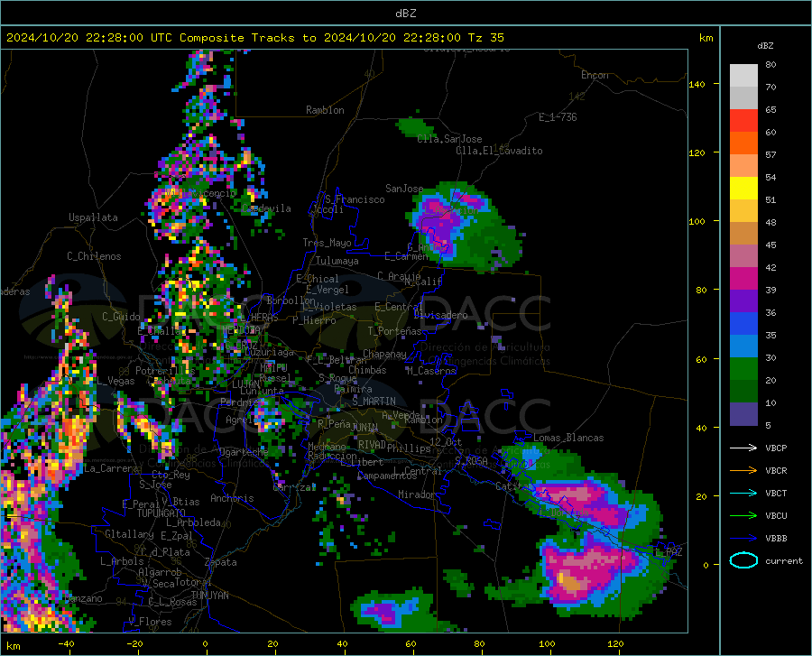Click the Mirador label

coord(417,494)
